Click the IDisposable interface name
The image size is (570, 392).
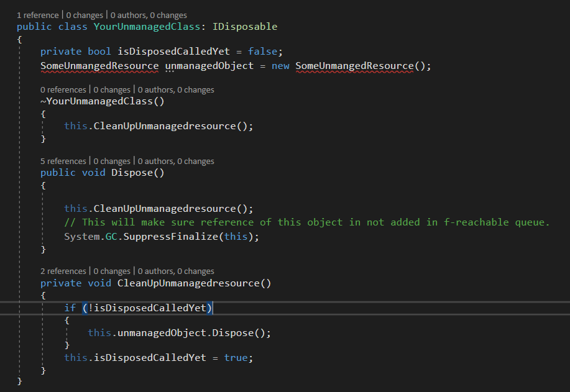245,27
